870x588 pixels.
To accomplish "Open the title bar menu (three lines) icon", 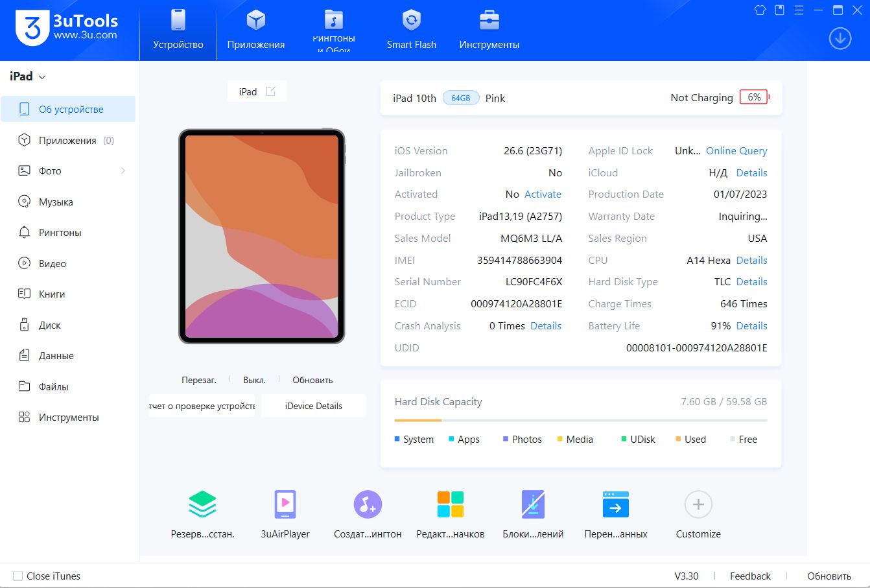I will (x=799, y=10).
